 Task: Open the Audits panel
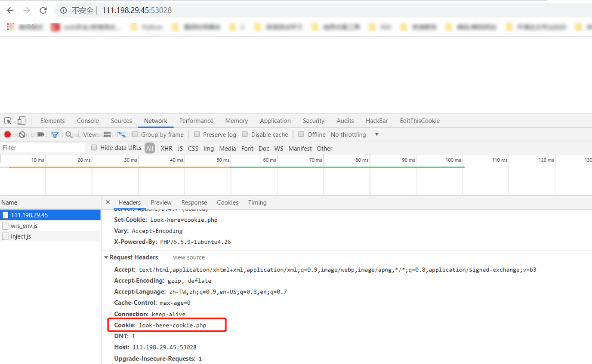click(345, 121)
